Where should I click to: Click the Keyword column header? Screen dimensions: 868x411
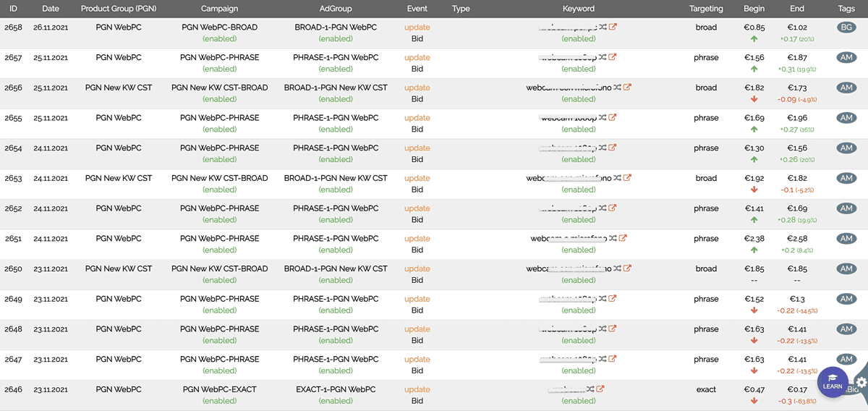[x=579, y=9]
